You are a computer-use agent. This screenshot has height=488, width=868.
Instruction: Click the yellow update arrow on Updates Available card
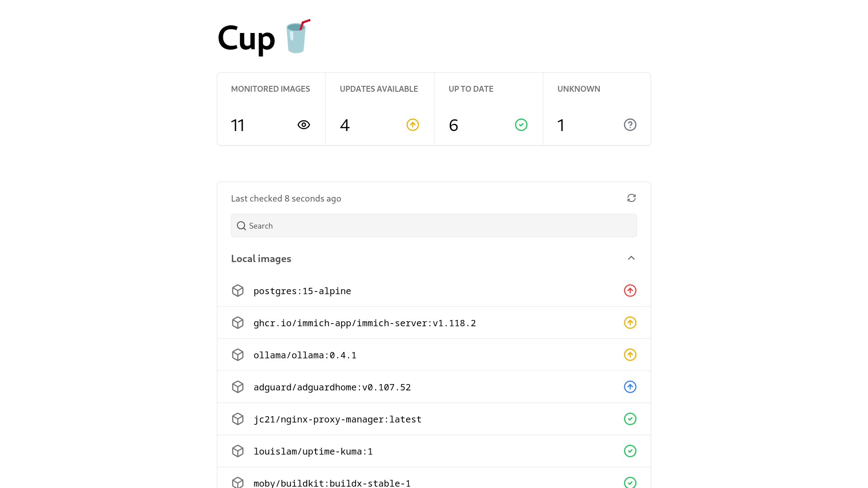(x=412, y=125)
